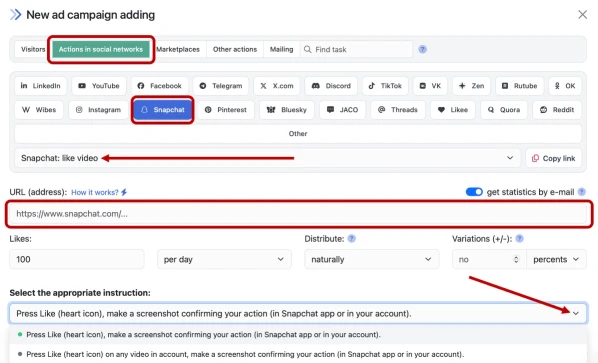Click help icon beside get statistics by e-mail

pyautogui.click(x=582, y=192)
